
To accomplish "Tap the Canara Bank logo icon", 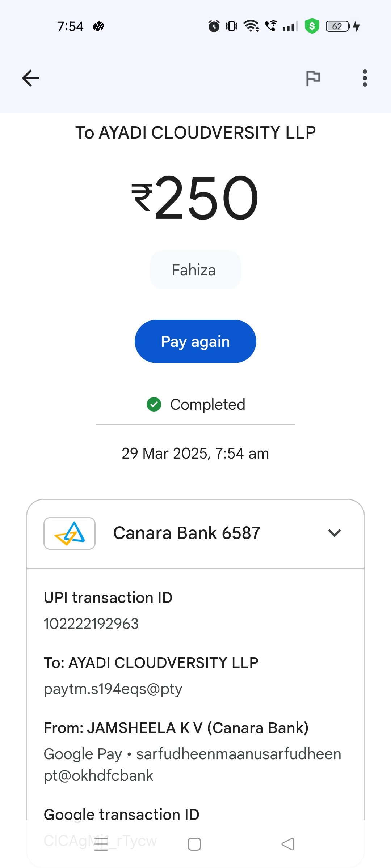I will 70,533.
